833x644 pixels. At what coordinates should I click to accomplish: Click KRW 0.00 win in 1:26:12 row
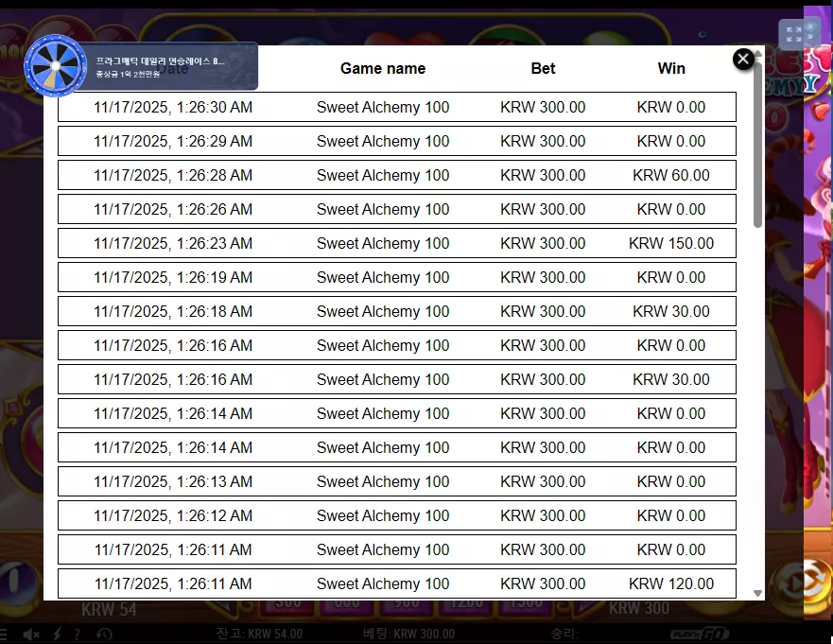671,515
